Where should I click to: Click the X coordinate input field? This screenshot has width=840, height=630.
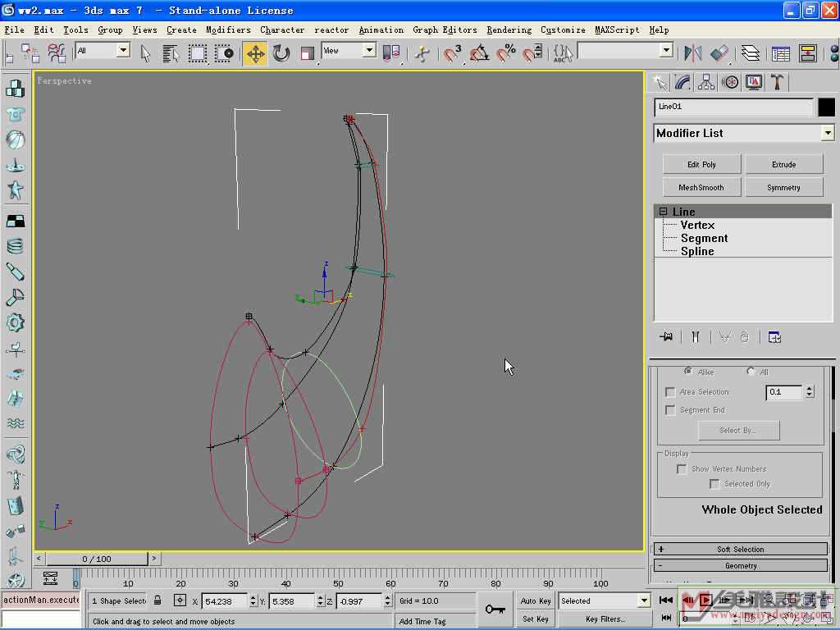pyautogui.click(x=223, y=601)
